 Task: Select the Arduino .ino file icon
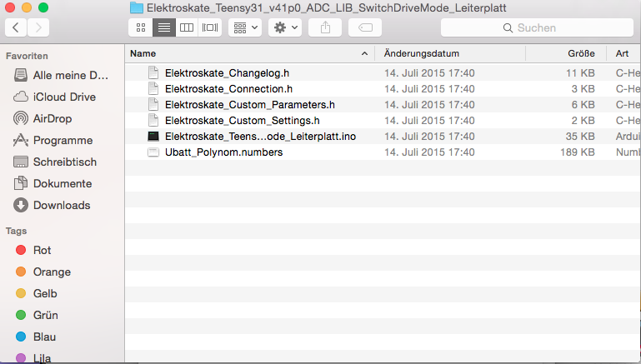point(153,137)
